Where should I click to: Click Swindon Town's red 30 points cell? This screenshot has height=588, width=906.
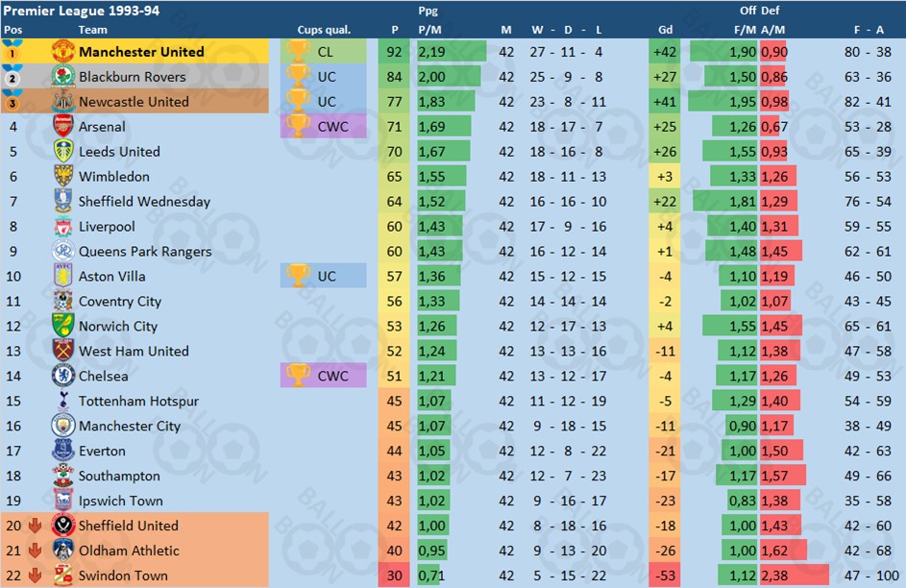[x=394, y=576]
